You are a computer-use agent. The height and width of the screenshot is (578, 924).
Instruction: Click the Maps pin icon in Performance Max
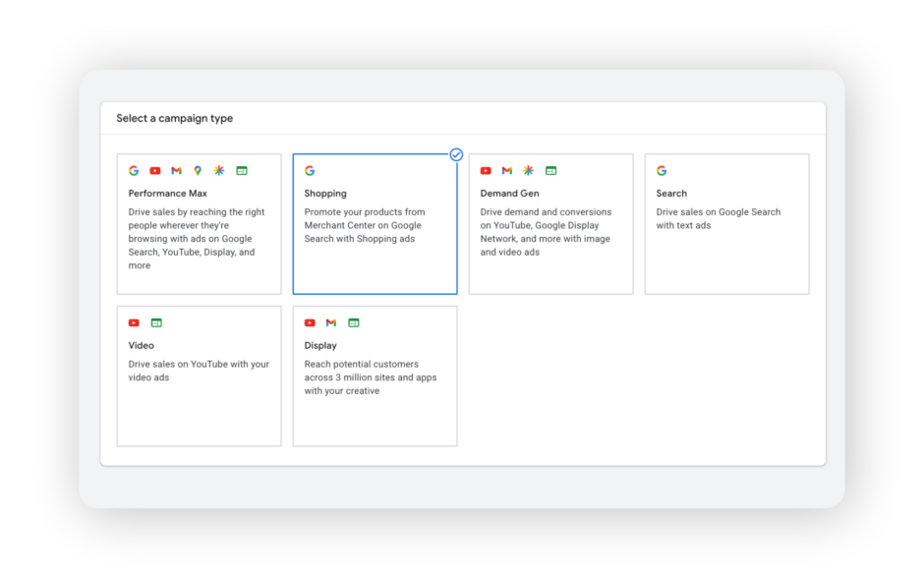[x=198, y=171]
